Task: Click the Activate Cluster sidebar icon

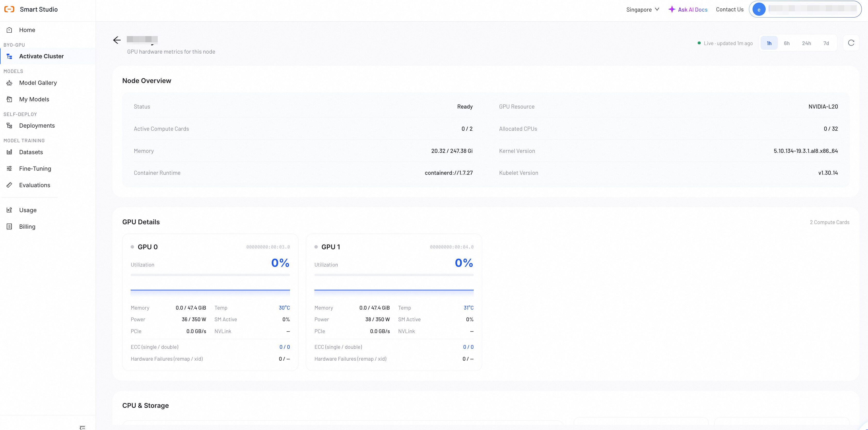Action: (10, 56)
